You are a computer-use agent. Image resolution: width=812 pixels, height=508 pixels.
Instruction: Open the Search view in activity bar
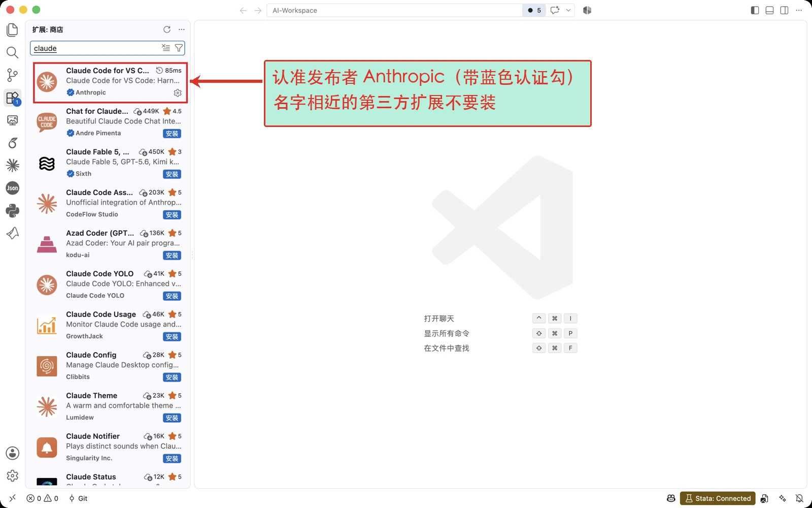(13, 52)
